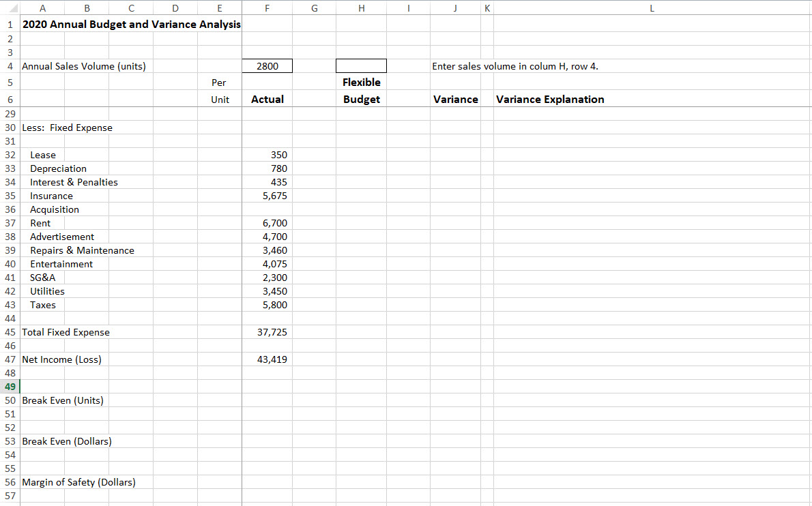The image size is (812, 506).
Task: Select the Lease expense amount 350
Action: [x=267, y=155]
